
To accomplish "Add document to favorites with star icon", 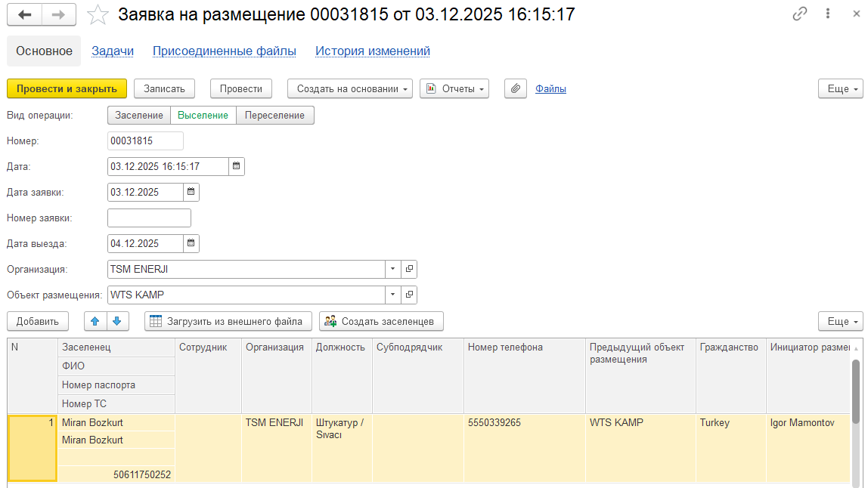I will 97,14.
